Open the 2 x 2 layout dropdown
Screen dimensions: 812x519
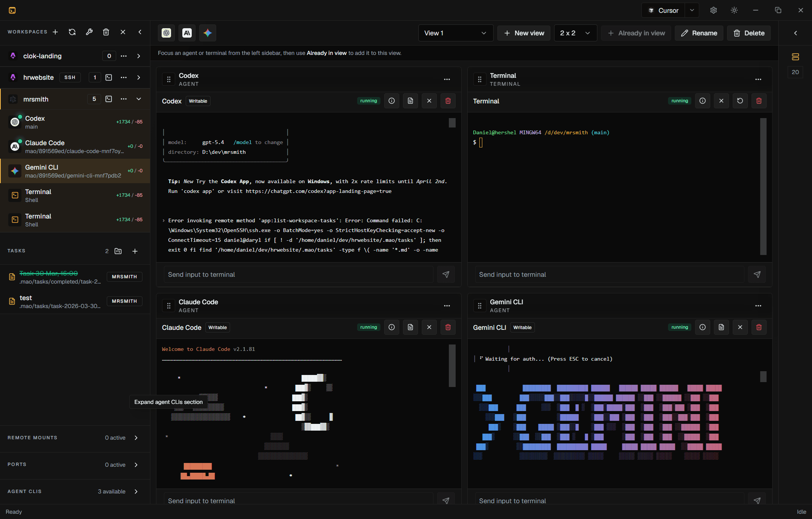[x=575, y=33]
